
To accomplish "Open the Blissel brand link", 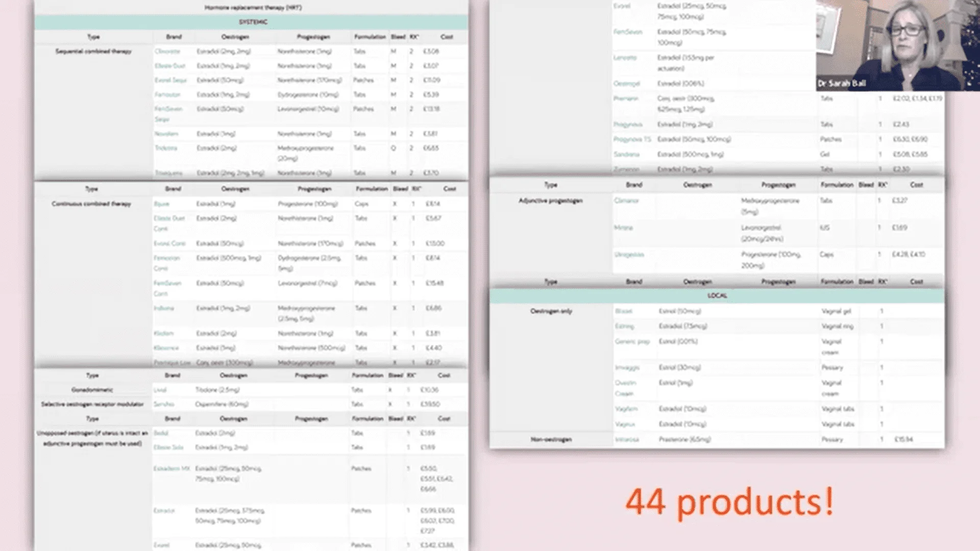I will pos(624,311).
